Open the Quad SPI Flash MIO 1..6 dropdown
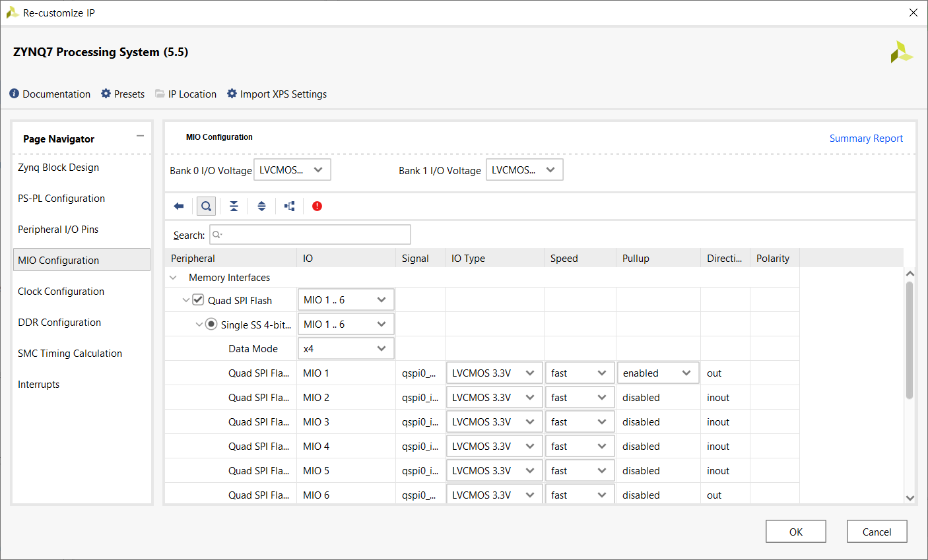Screen dimensions: 928x560 346,299
